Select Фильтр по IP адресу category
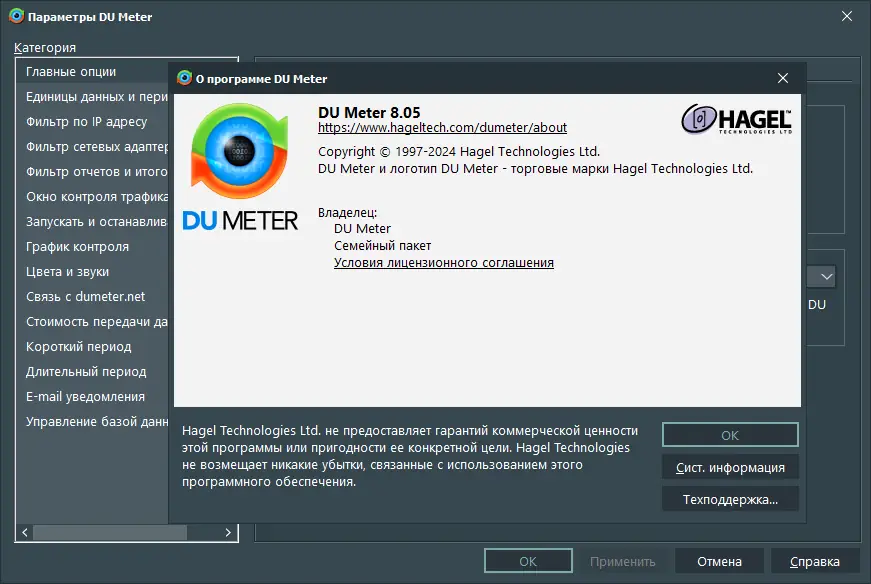The width and height of the screenshot is (871, 584). point(92,122)
